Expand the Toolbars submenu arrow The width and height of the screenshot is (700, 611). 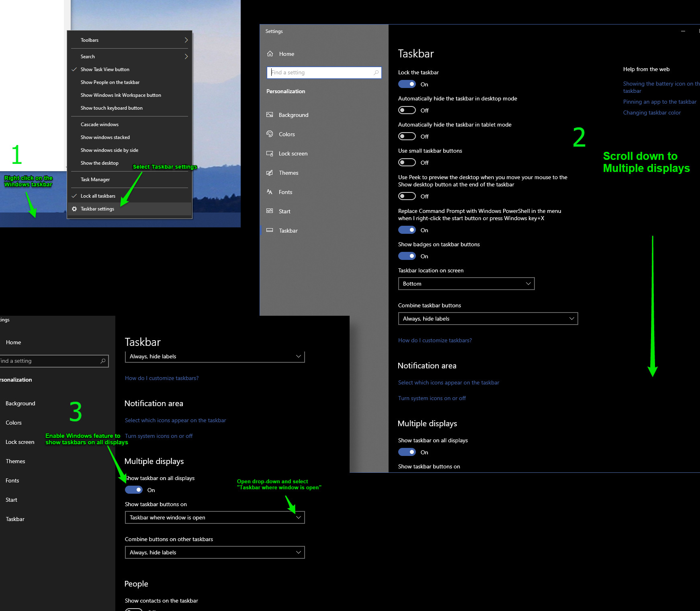(x=186, y=40)
